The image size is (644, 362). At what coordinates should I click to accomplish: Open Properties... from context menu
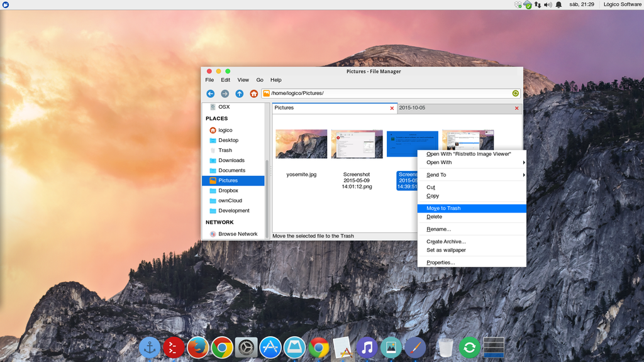click(472, 263)
